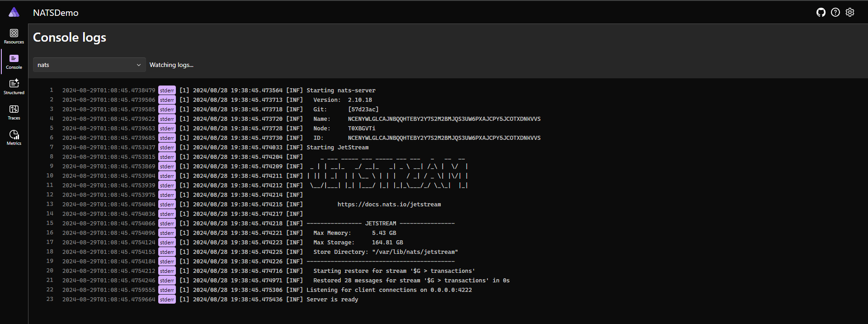868x324 pixels.
Task: Click the stderr badge on line 1
Action: [x=167, y=91]
